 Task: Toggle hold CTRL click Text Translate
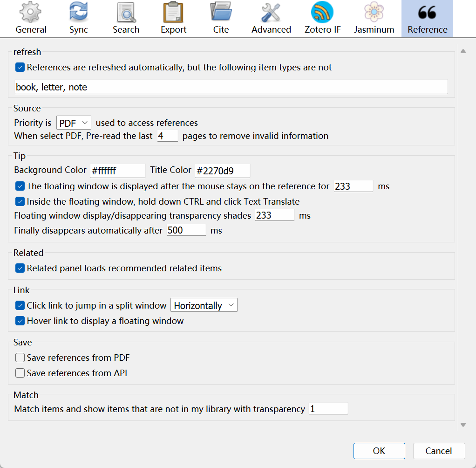20,201
